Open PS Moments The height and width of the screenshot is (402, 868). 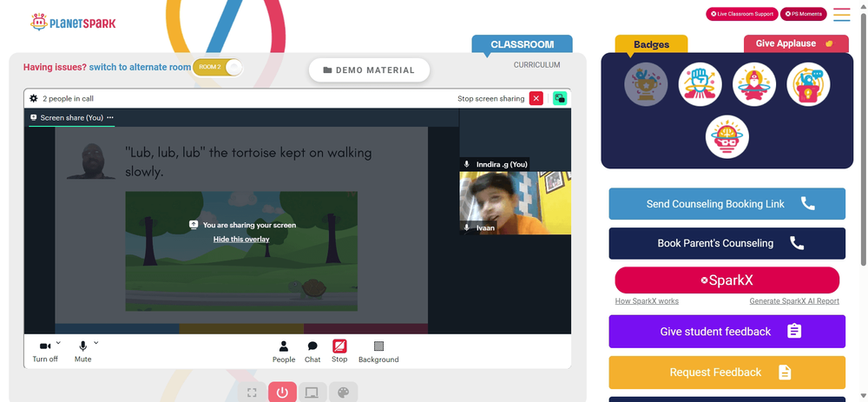pos(803,14)
